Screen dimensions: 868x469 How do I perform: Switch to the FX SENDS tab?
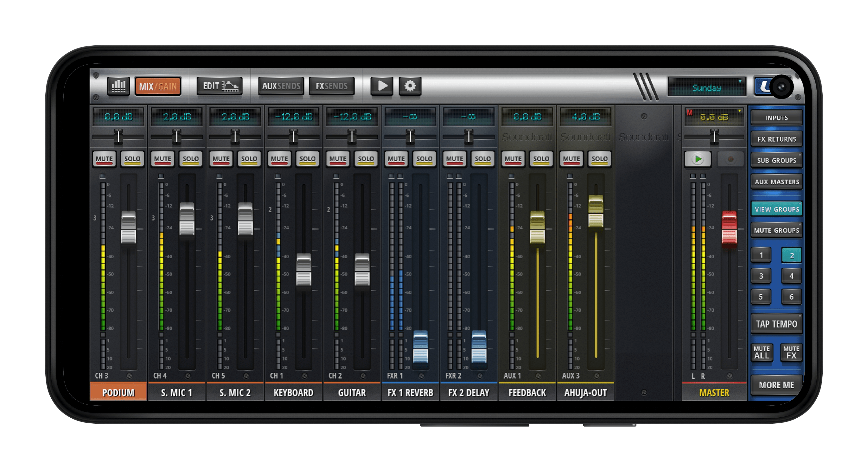331,86
